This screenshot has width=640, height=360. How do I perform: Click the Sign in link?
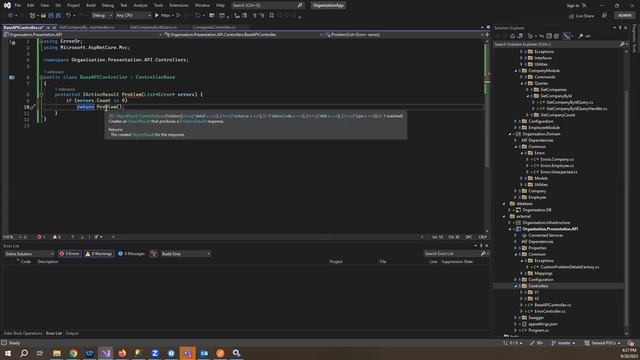click(x=573, y=5)
